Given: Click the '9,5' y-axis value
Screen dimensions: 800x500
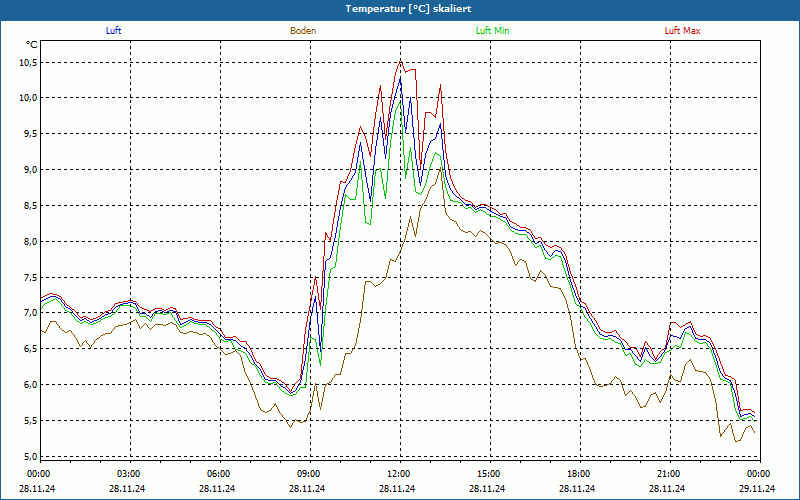Looking at the screenshot, I should (x=31, y=134).
